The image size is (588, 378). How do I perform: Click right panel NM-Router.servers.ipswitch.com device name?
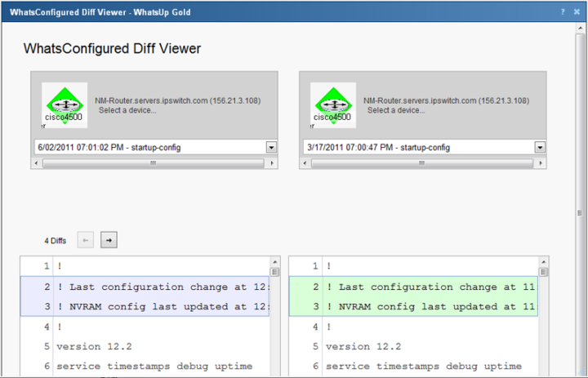446,100
